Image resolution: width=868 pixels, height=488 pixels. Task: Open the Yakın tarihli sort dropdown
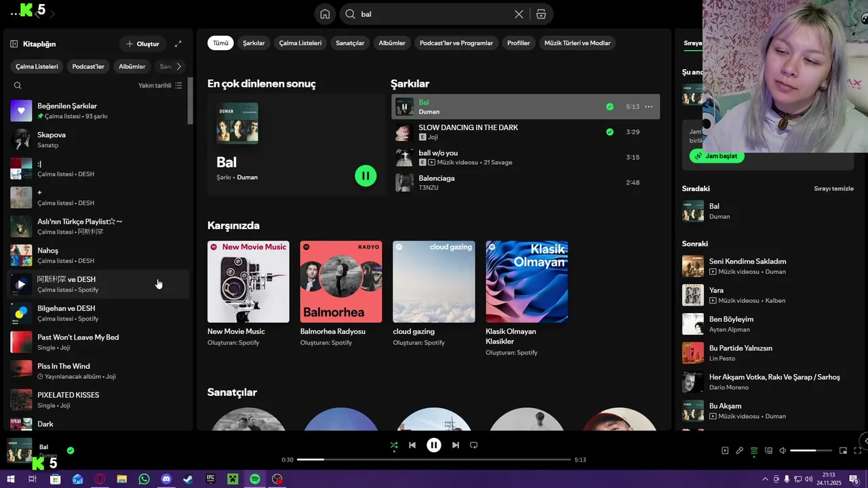coord(160,85)
